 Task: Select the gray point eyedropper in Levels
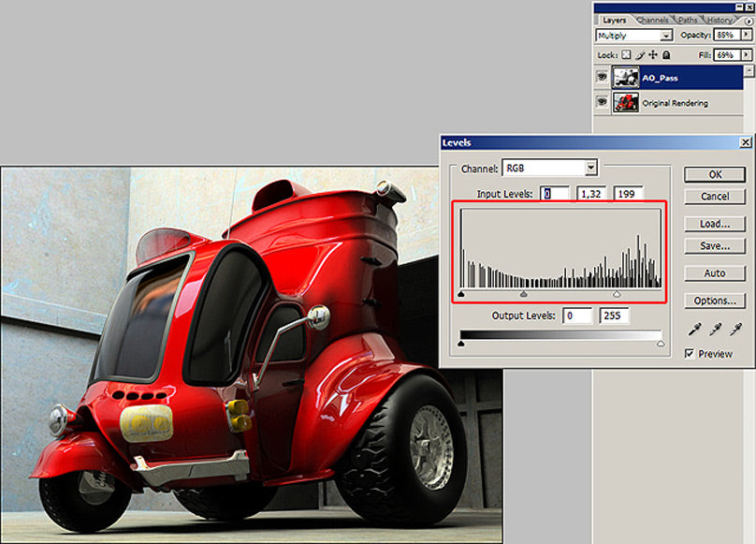[717, 329]
